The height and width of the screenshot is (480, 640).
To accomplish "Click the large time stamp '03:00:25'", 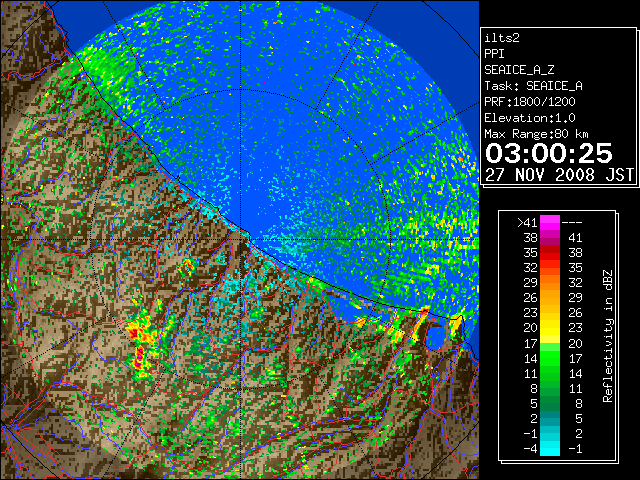I will 549,153.
